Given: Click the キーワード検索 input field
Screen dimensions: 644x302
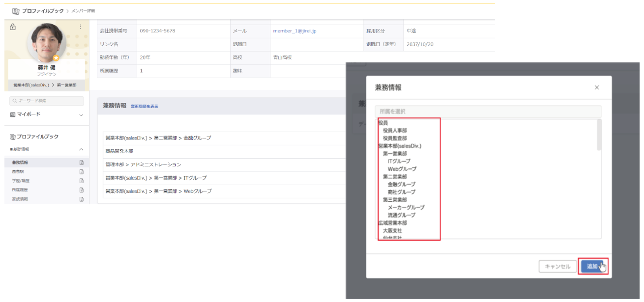Looking at the screenshot, I should tap(47, 101).
